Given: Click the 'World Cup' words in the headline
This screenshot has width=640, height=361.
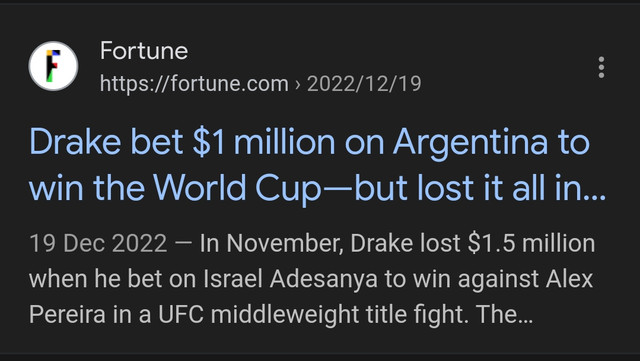Looking at the screenshot, I should click(238, 188).
